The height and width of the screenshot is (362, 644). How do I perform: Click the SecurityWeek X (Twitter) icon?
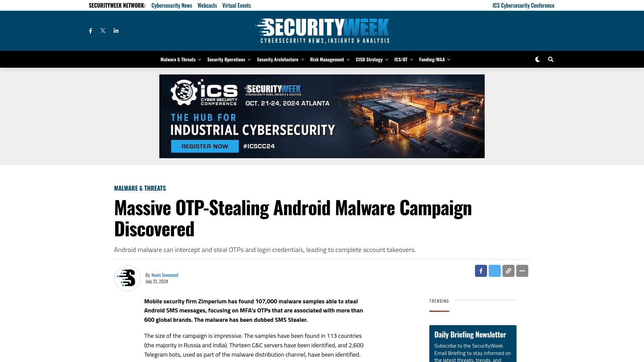tap(103, 30)
